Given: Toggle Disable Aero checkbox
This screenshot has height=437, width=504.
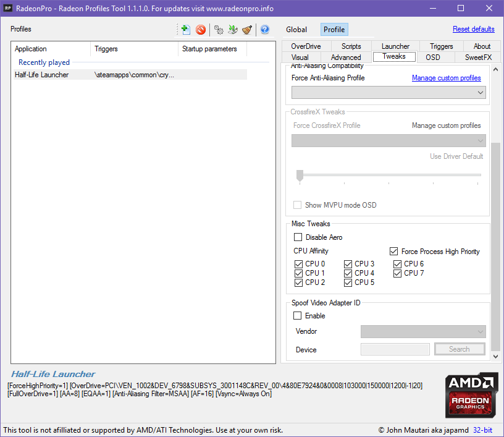Looking at the screenshot, I should click(x=298, y=237).
